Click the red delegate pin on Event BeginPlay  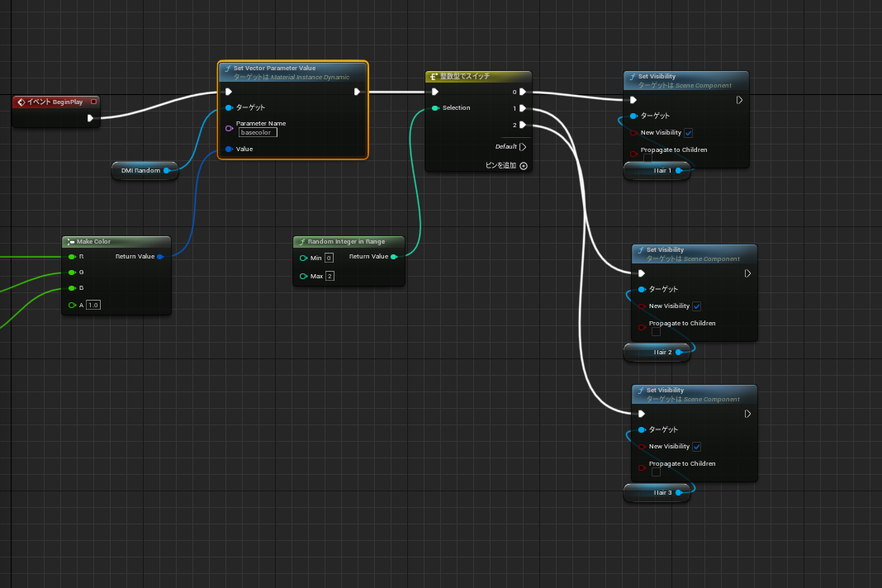point(93,102)
